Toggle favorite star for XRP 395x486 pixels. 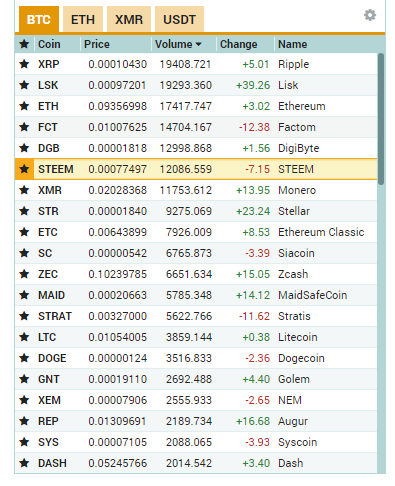[24, 64]
